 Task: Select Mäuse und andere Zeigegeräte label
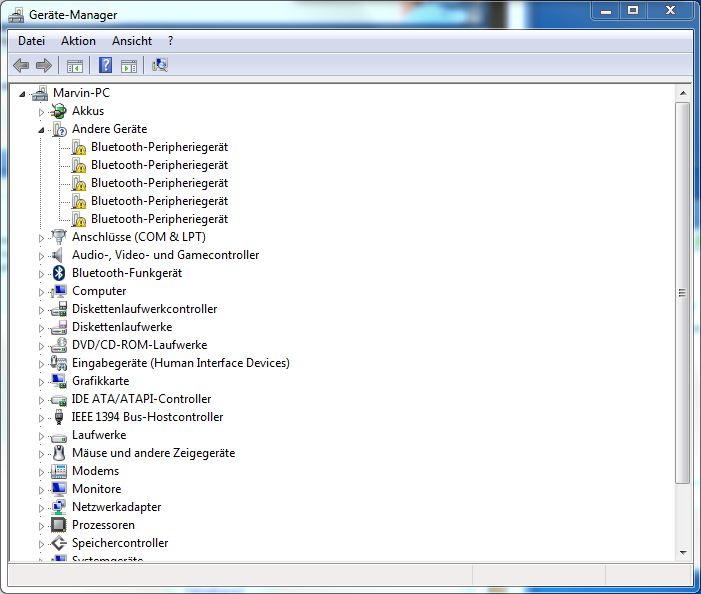tap(153, 453)
